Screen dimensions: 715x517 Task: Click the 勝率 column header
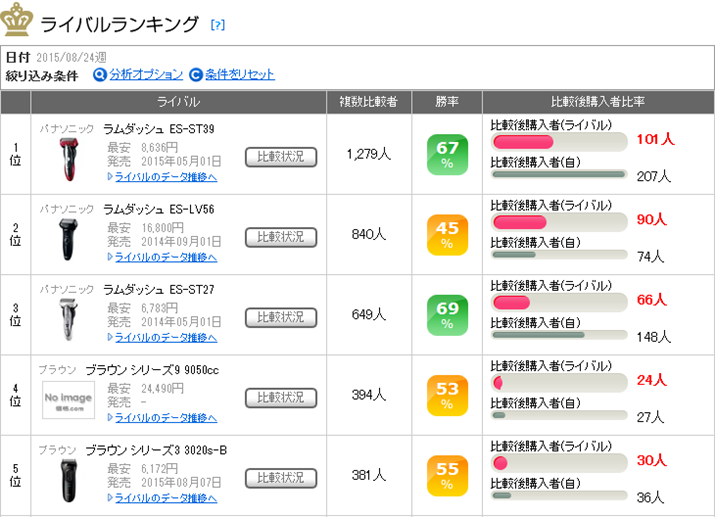pos(446,102)
